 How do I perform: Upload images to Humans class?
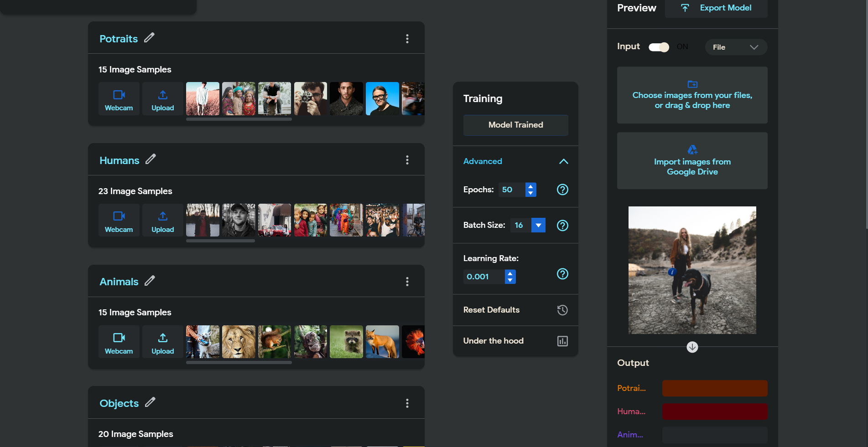tap(163, 221)
